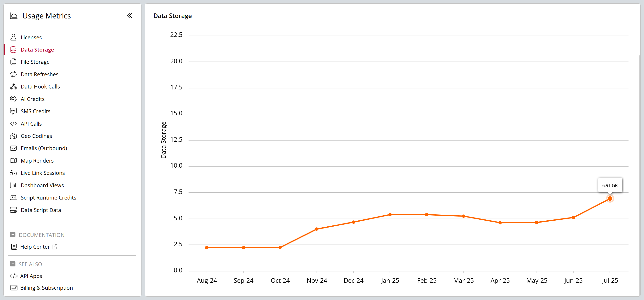Open the API Apps link
The height and width of the screenshot is (300, 644).
point(31,276)
